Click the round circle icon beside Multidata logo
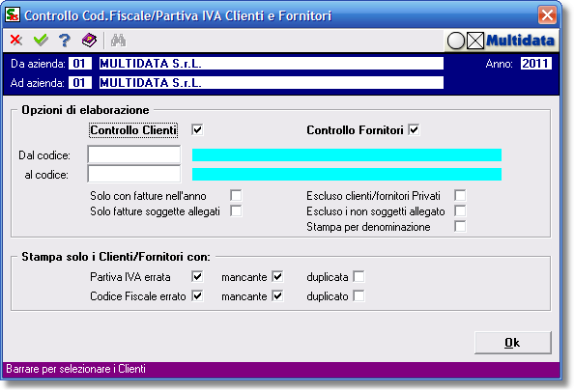The height and width of the screenshot is (392, 574). (456, 41)
